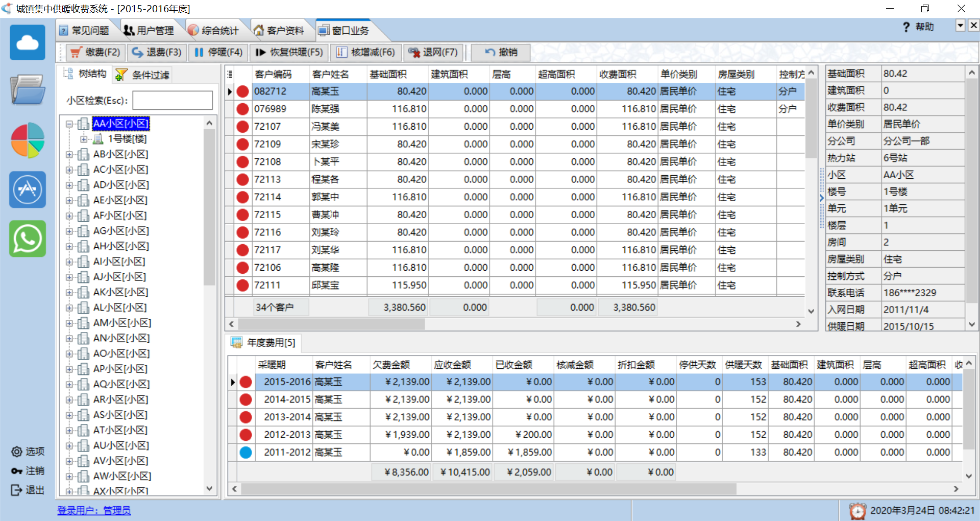This screenshot has height=521, width=980.
Task: Open the 条件过滤 filter panel
Action: click(x=142, y=75)
